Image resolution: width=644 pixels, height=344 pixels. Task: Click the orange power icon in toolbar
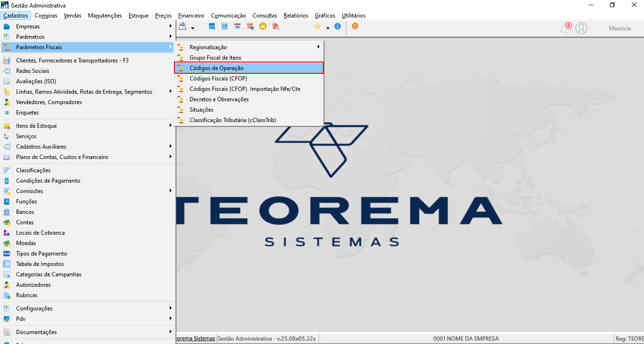[x=355, y=26]
